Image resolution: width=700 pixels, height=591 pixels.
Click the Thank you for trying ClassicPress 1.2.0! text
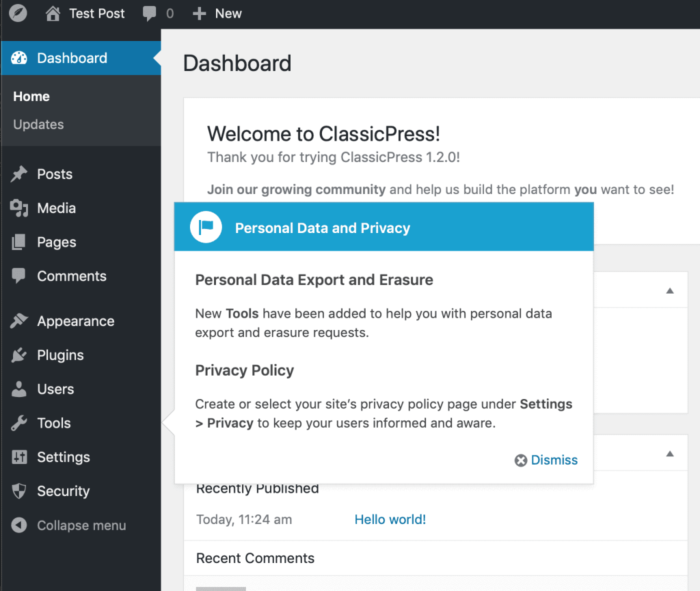click(334, 157)
